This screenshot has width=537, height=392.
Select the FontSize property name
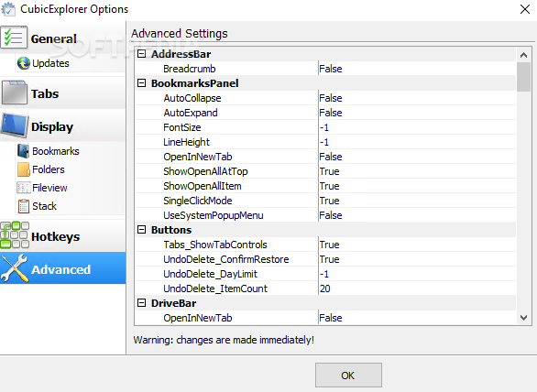pos(182,127)
